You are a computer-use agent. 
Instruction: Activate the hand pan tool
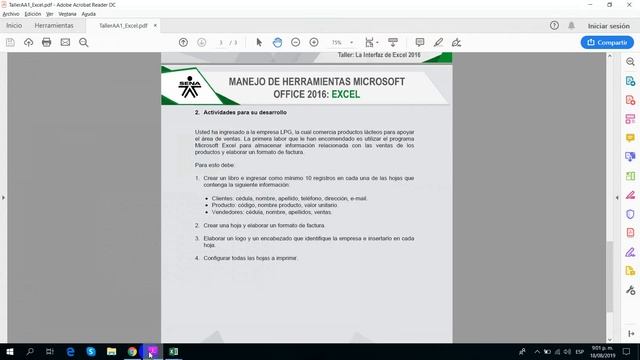click(277, 42)
